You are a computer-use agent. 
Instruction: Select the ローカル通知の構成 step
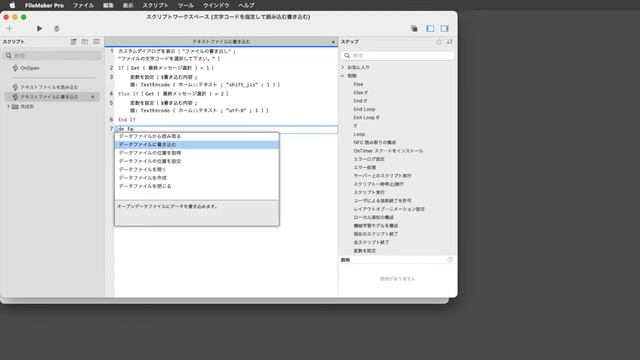click(373, 218)
